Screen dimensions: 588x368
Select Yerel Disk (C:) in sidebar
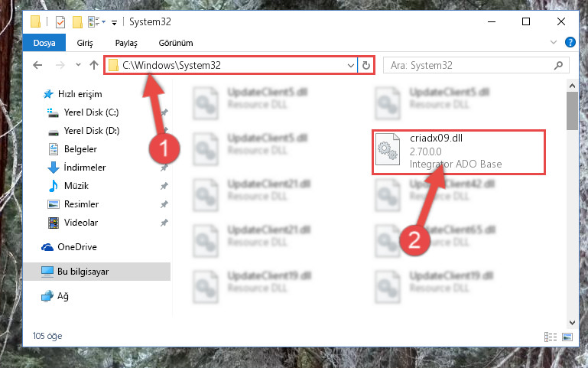tap(91, 112)
